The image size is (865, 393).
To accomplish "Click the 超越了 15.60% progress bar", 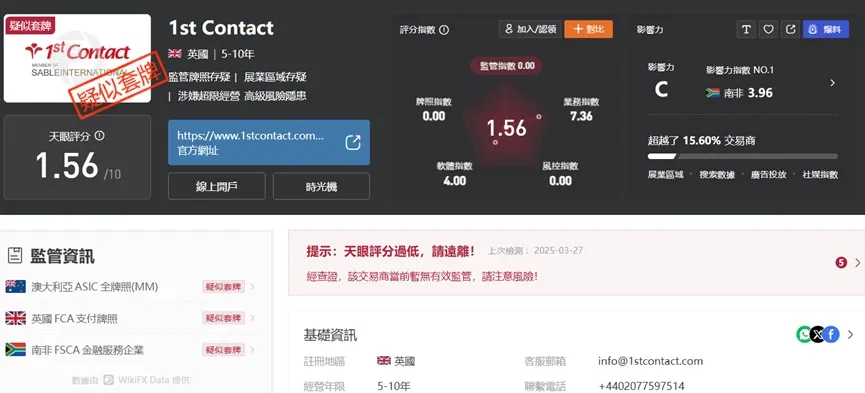I will click(x=743, y=156).
